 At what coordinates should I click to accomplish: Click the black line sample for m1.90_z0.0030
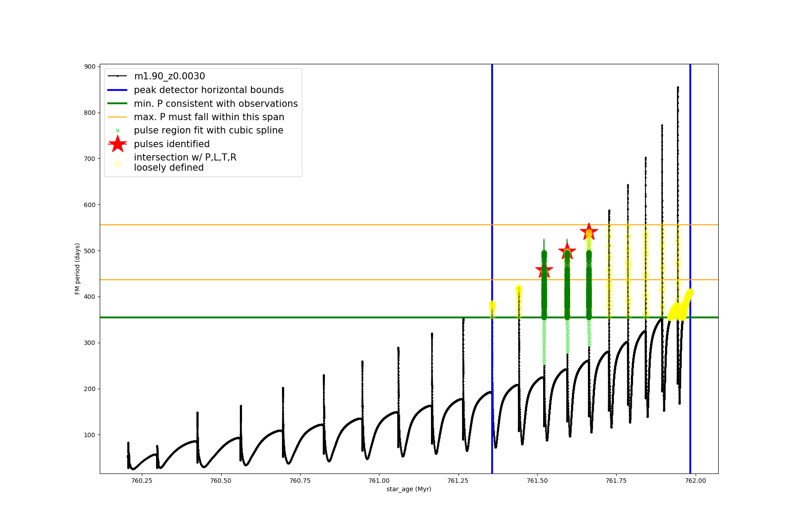pyautogui.click(x=117, y=76)
